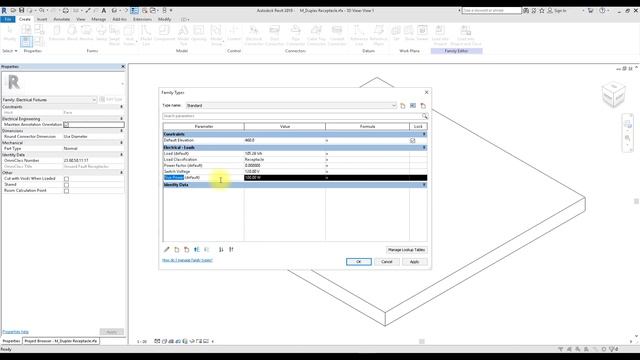Switch to the Project Browser tab at the bottom
640x360 pixels.
[61, 341]
